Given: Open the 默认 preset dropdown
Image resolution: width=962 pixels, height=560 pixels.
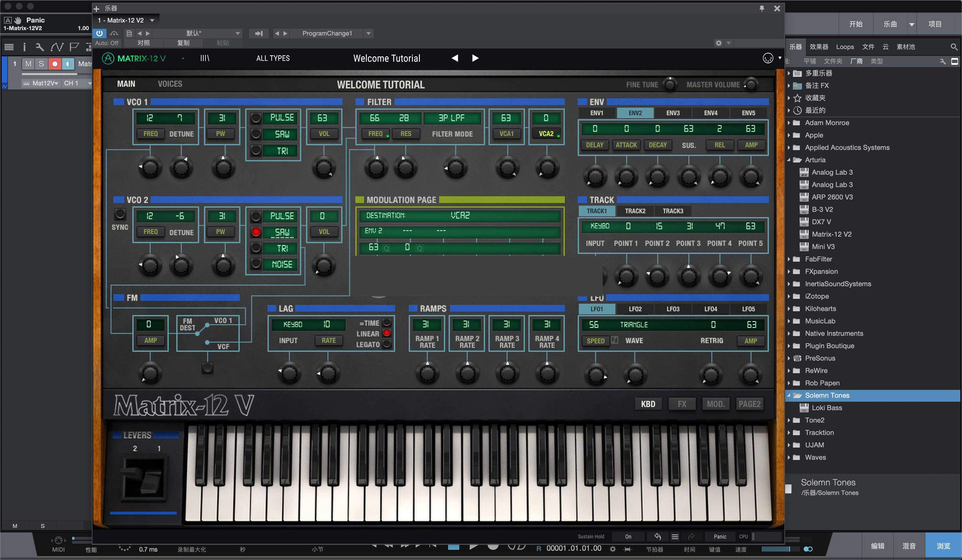Looking at the screenshot, I should click(x=238, y=33).
